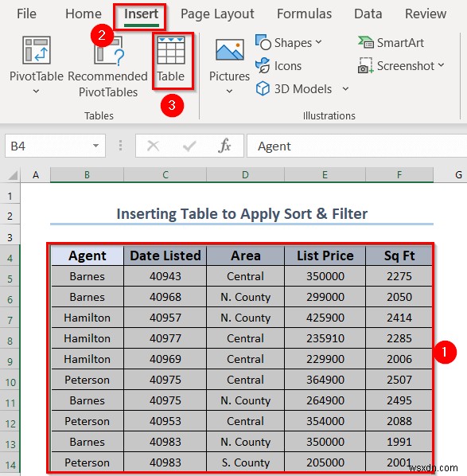
Task: Select cell with date 40969
Action: 165,359
